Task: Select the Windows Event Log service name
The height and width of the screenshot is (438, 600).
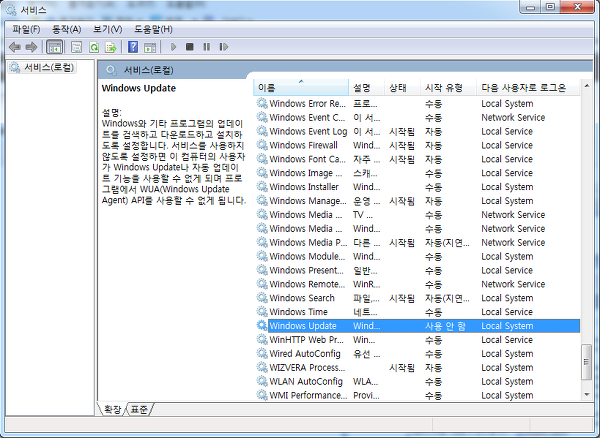Action: [308, 131]
